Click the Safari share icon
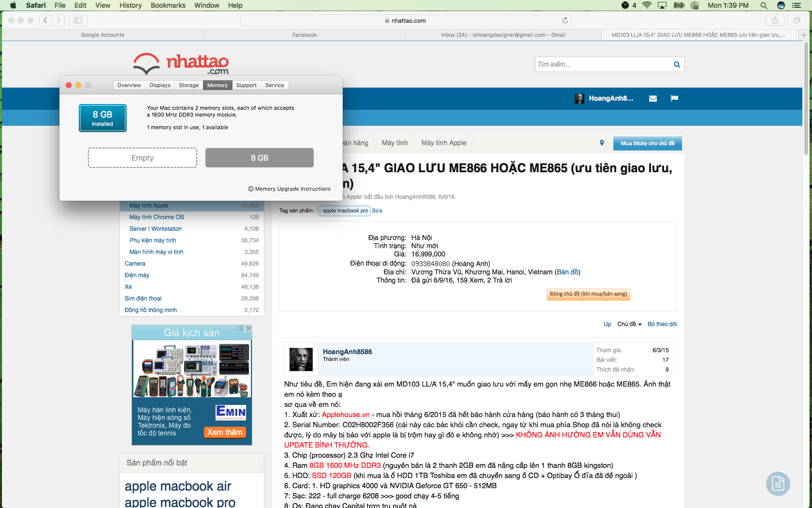Viewport: 812px width, 508px height. tap(775, 20)
